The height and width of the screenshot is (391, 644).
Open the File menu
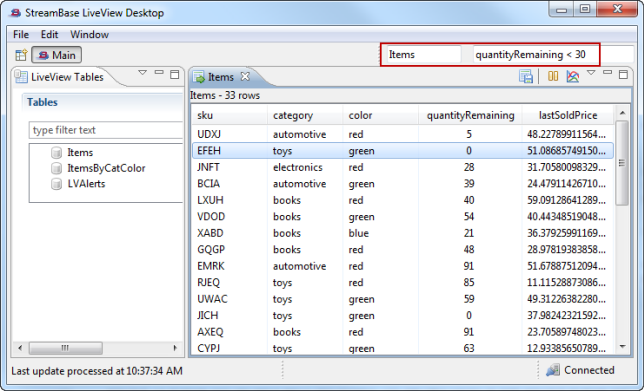[21, 34]
